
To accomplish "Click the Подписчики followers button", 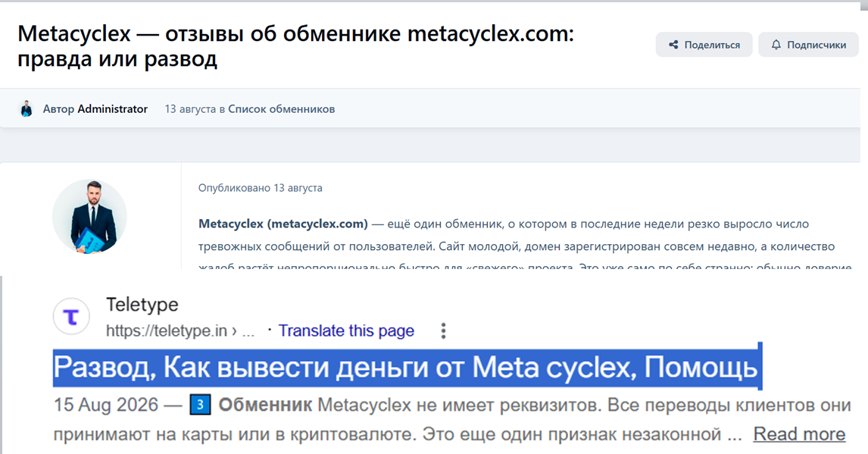I will tap(808, 45).
